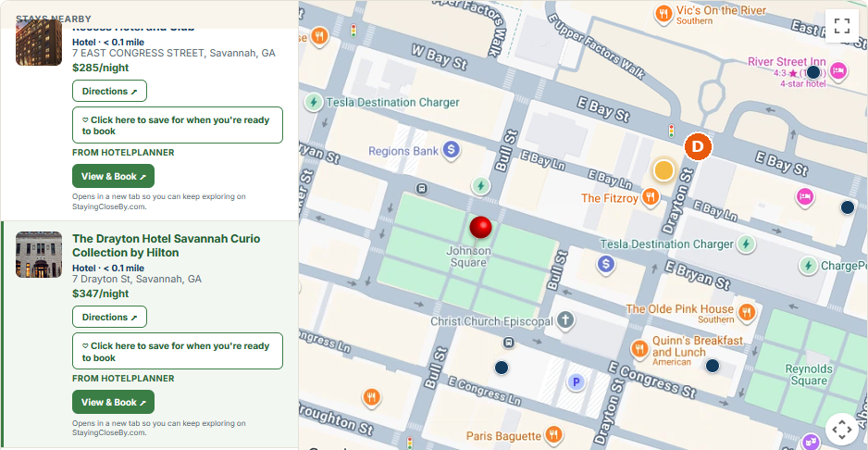Click Directions for 7 East Congress Street hotel
Screen dimensions: 868x450
point(109,91)
